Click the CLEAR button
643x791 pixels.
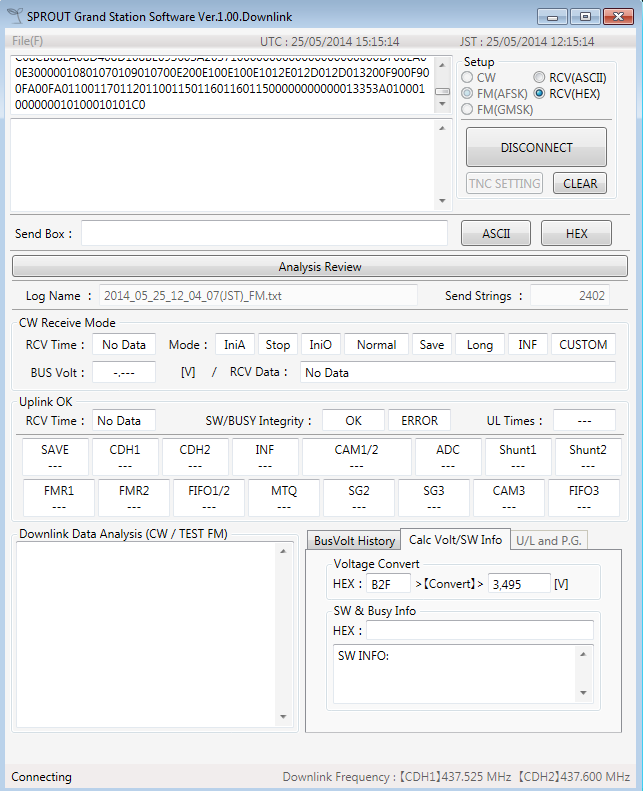coord(580,183)
